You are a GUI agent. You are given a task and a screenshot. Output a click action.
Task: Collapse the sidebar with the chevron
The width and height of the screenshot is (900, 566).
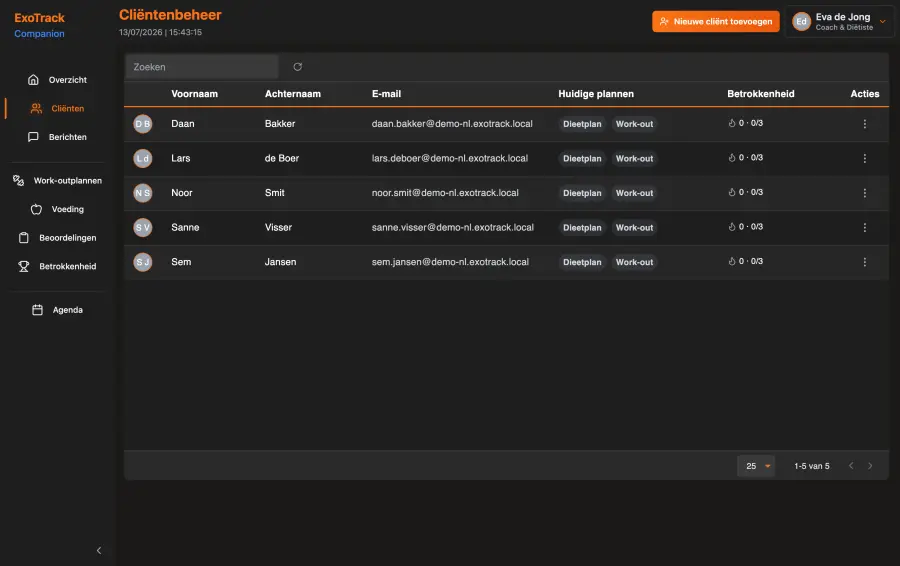click(x=99, y=551)
